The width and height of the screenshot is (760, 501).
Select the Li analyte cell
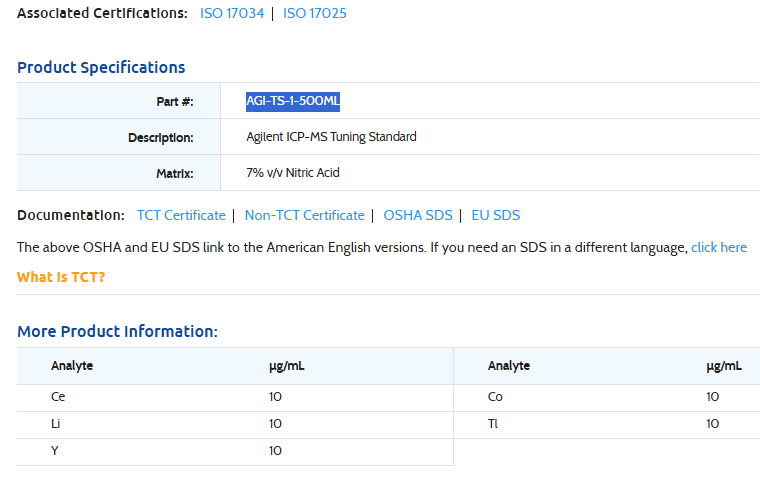[x=56, y=424]
